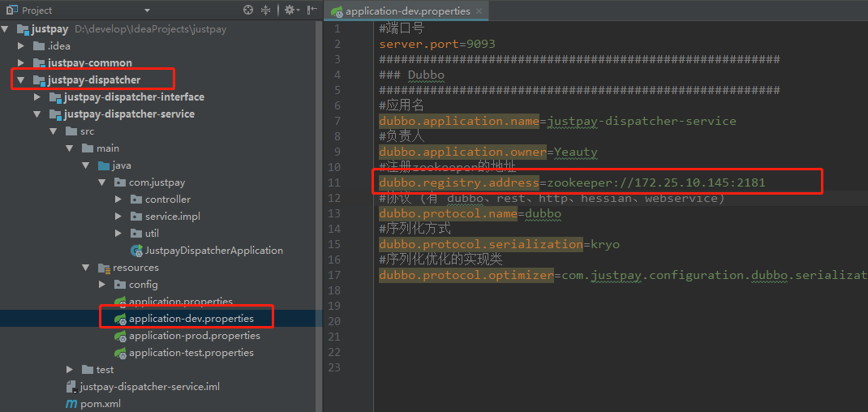The height and width of the screenshot is (412, 868).
Task: Collapse the java source folder arrow
Action: 86,165
